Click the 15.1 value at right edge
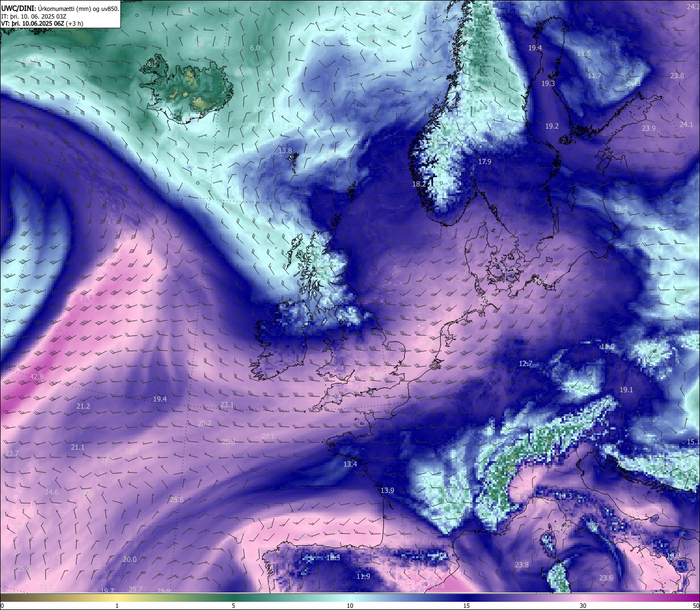Screen dimensions: 700x610 tap(693, 441)
